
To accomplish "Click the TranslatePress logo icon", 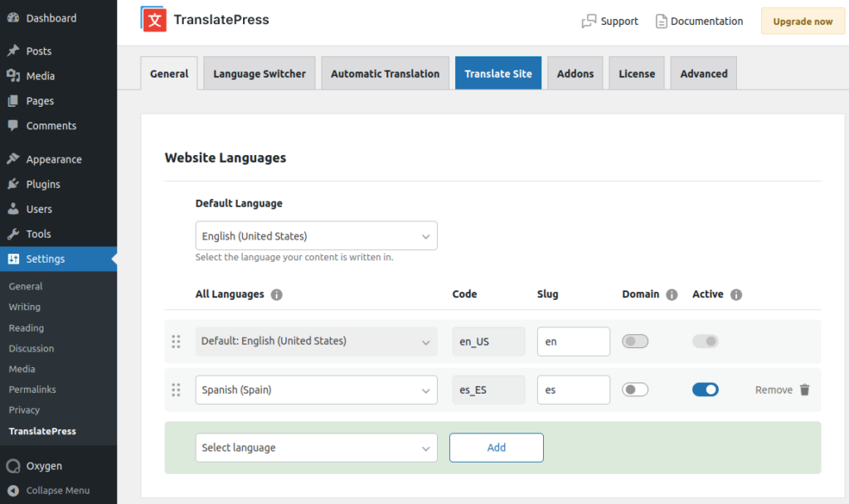I will (x=154, y=20).
